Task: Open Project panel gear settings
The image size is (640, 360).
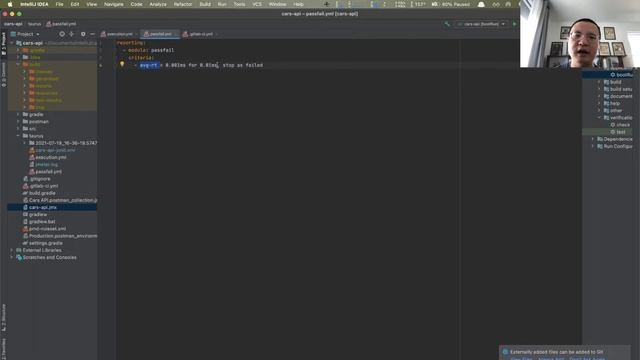Action: (x=83, y=34)
